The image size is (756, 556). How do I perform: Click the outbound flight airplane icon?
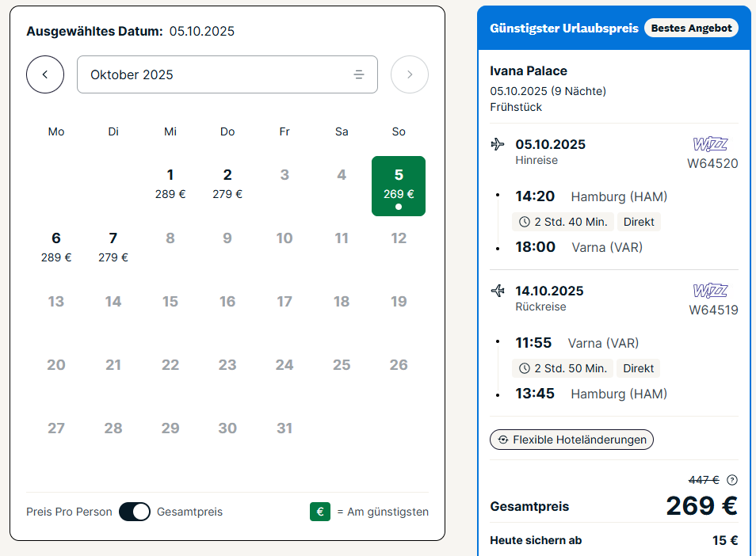(498, 144)
